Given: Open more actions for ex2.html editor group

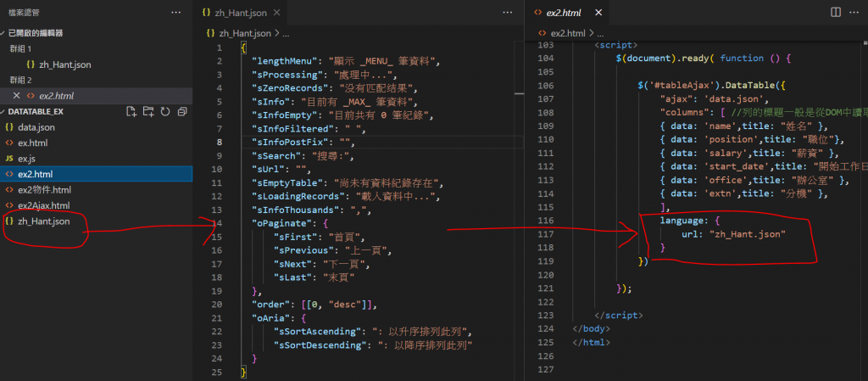Looking at the screenshot, I should tap(856, 12).
